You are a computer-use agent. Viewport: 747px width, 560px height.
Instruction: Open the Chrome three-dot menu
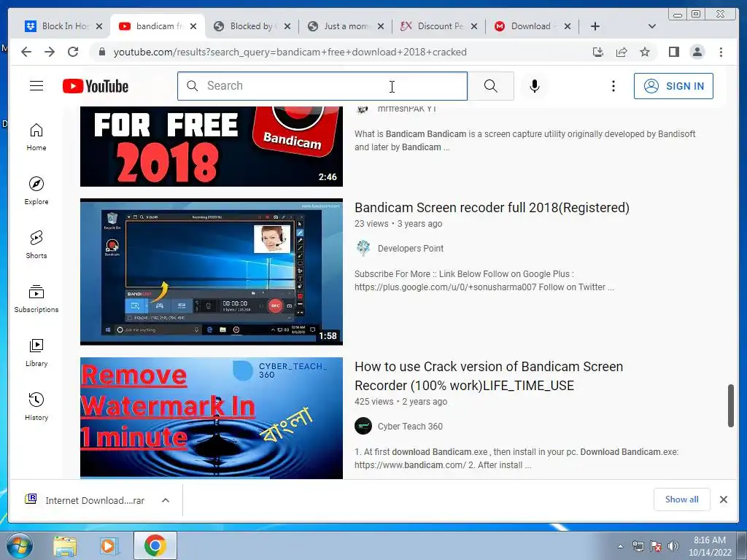pos(721,52)
